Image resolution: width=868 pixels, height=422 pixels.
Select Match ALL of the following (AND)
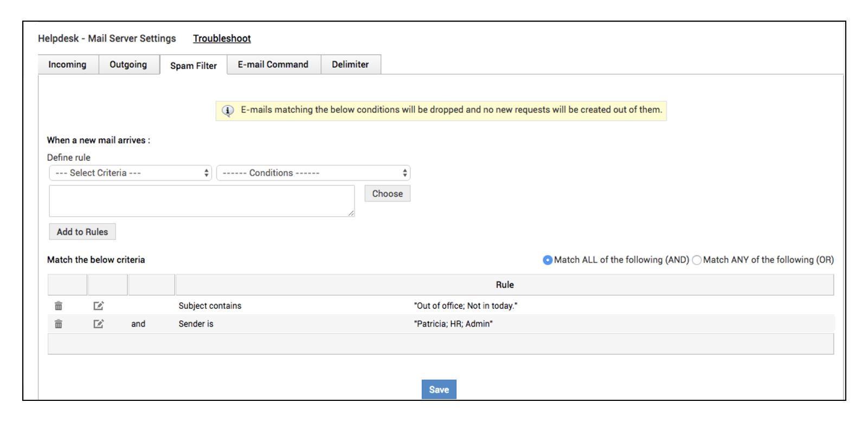[548, 260]
